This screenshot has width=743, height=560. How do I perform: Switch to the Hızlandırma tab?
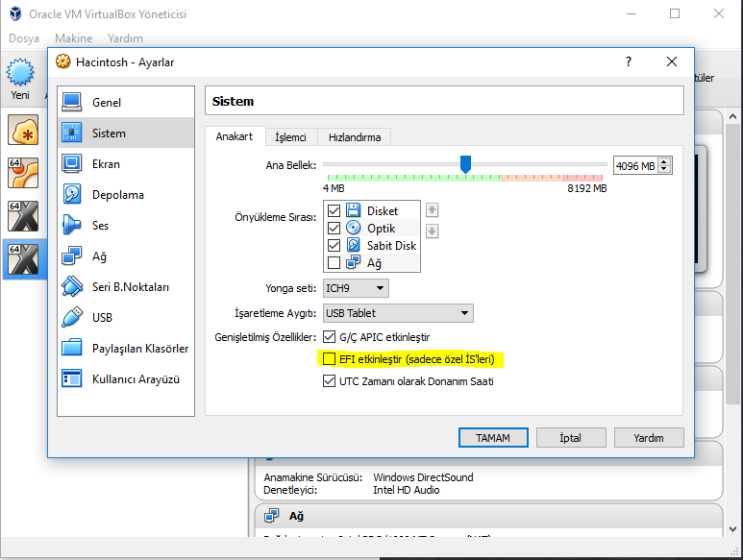[355, 137]
